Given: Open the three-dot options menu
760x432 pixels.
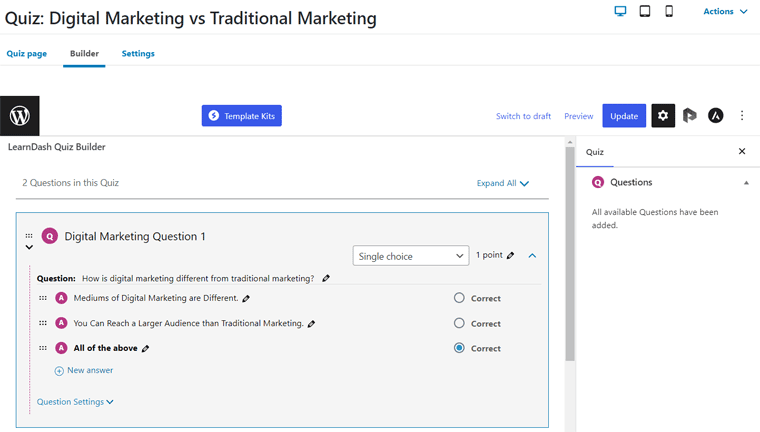Looking at the screenshot, I should point(742,116).
